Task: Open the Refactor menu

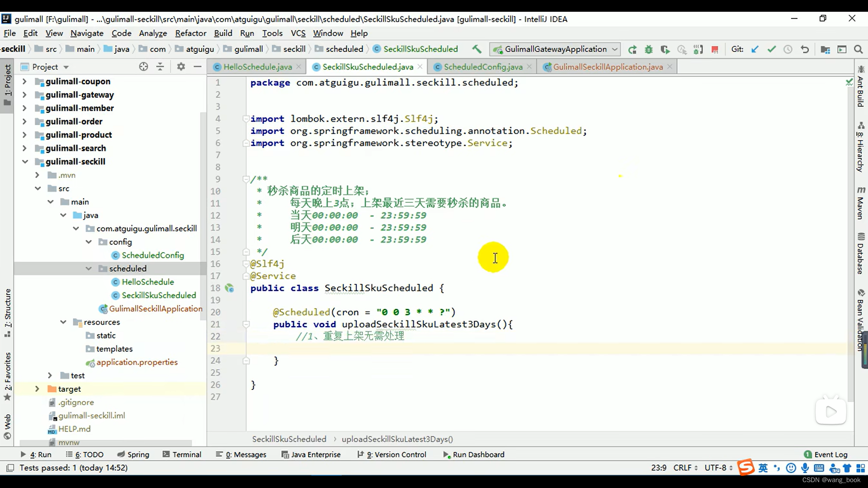Action: [x=190, y=33]
